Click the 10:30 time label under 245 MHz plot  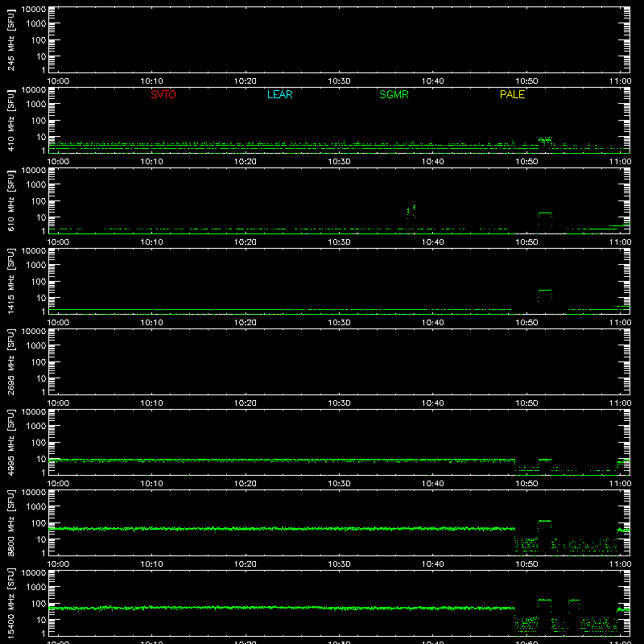(339, 81)
